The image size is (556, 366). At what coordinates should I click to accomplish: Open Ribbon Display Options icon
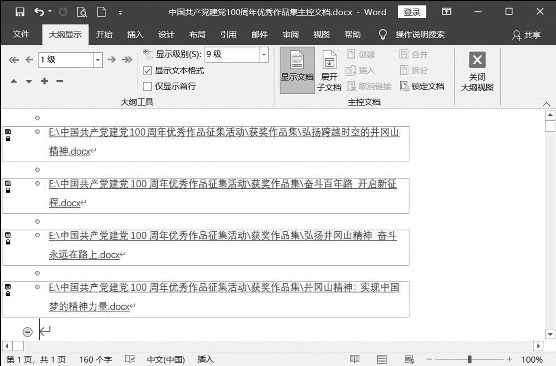(x=446, y=12)
